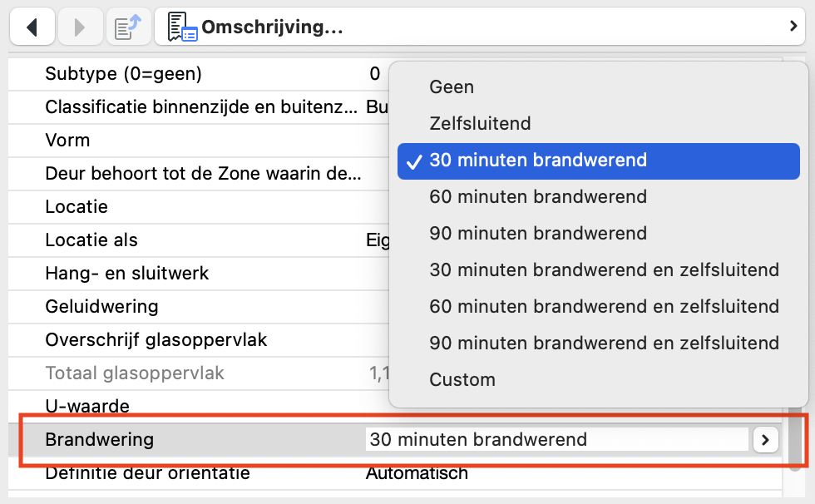815x504 pixels.
Task: Click the back arrow navigation button
Action: coord(32,27)
